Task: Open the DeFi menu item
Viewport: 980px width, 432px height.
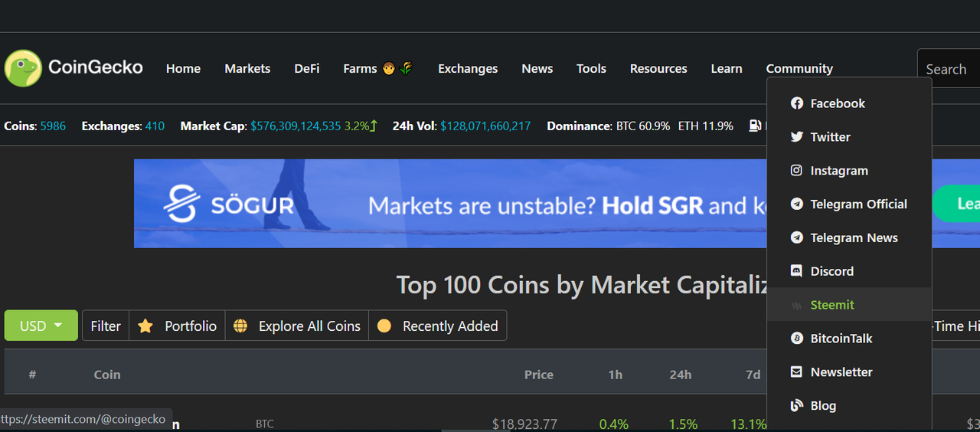Action: tap(307, 69)
